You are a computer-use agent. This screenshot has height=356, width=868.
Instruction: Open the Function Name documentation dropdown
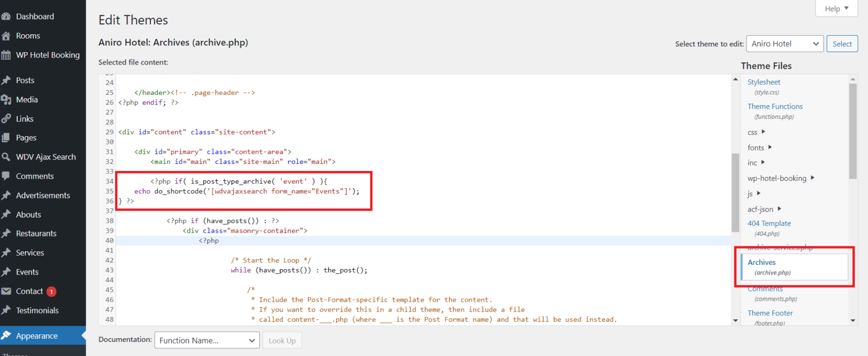click(x=207, y=340)
